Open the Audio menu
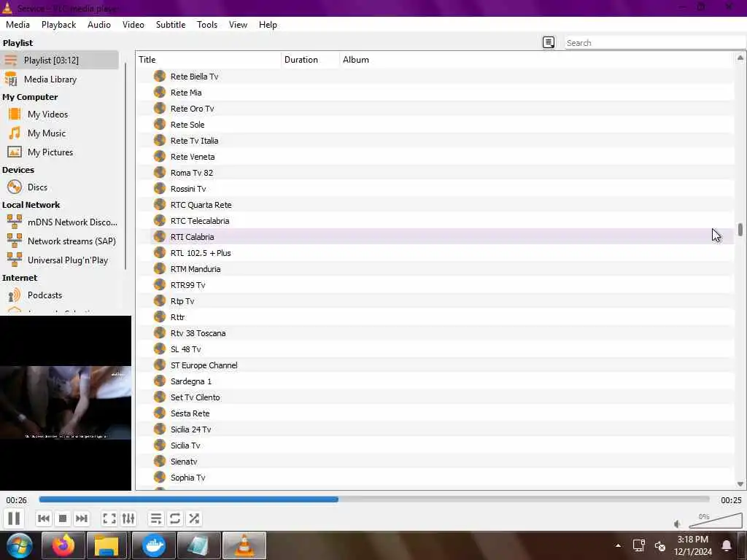This screenshot has height=560, width=747. point(99,25)
